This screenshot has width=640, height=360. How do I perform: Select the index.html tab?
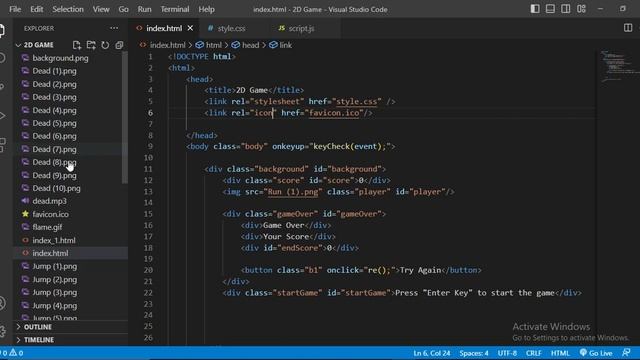tap(164, 28)
